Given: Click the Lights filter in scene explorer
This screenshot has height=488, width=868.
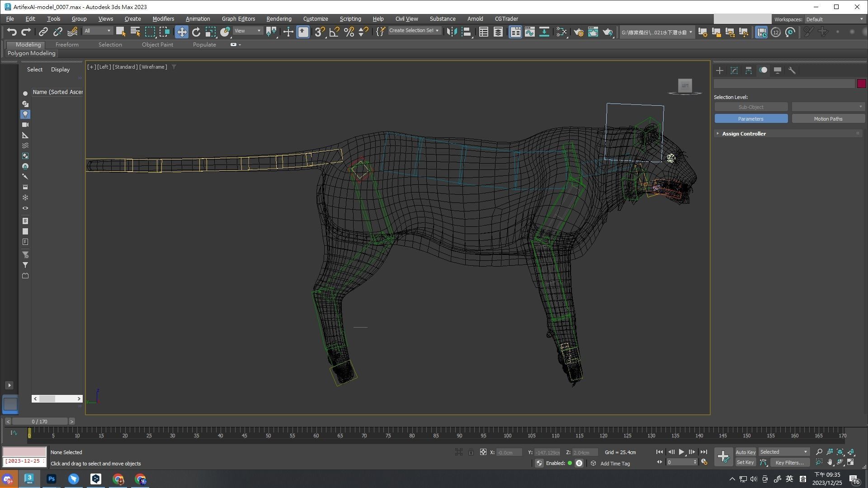Looking at the screenshot, I should click(25, 114).
